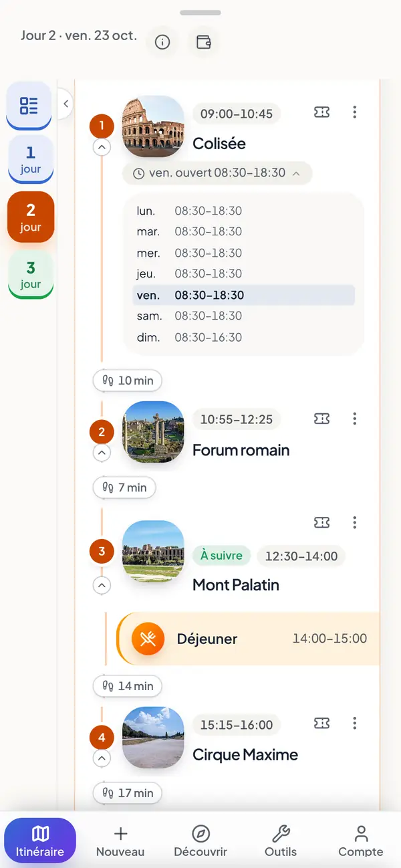The height and width of the screenshot is (868, 401).
Task: Click the Déjeuner fork and knife icon
Action: click(148, 639)
